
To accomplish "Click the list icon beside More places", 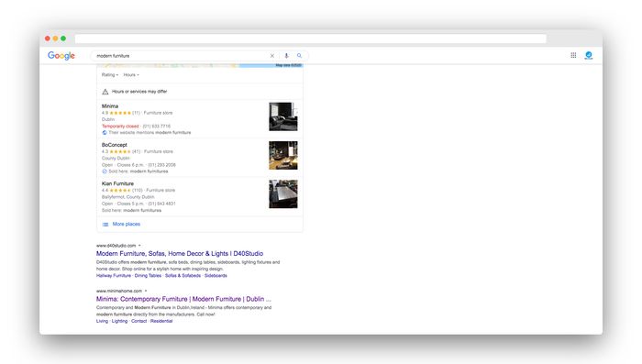I will pyautogui.click(x=105, y=225).
